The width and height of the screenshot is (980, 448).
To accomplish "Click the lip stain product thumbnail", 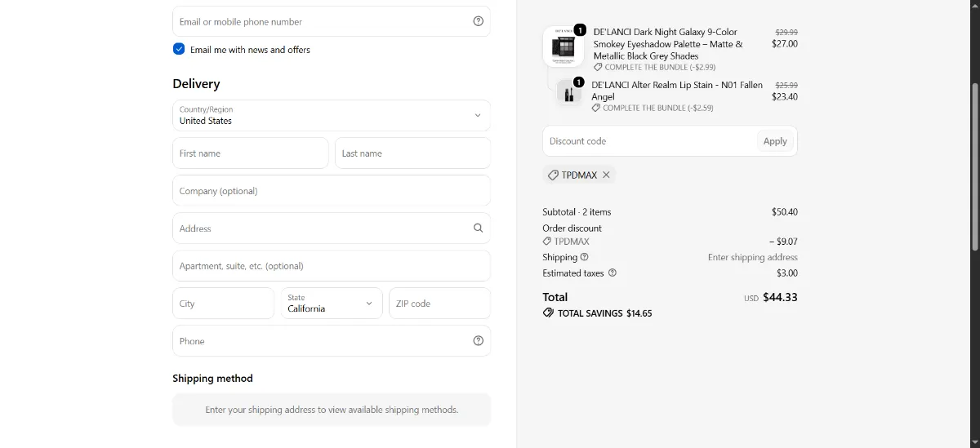I will point(568,91).
